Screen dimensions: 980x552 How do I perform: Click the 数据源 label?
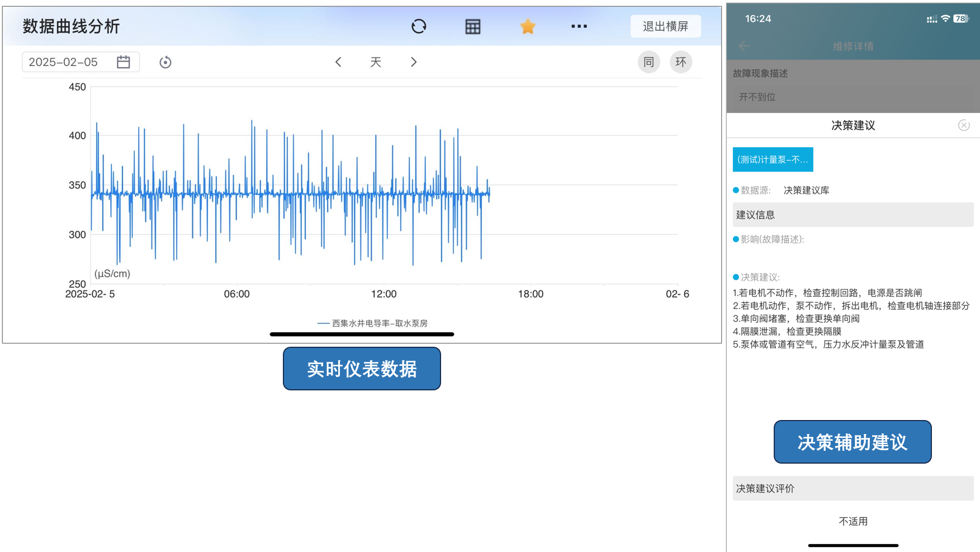[x=756, y=190]
